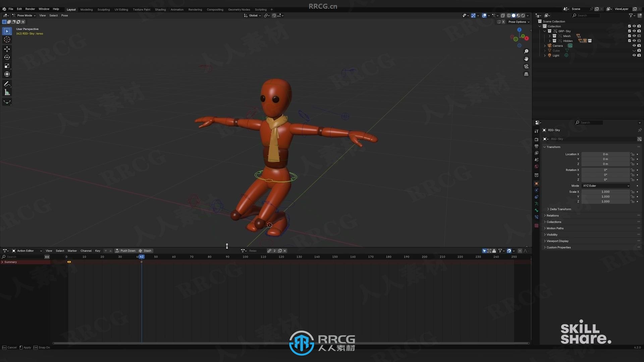Open the File menu
The width and height of the screenshot is (644, 362).
click(x=11, y=9)
